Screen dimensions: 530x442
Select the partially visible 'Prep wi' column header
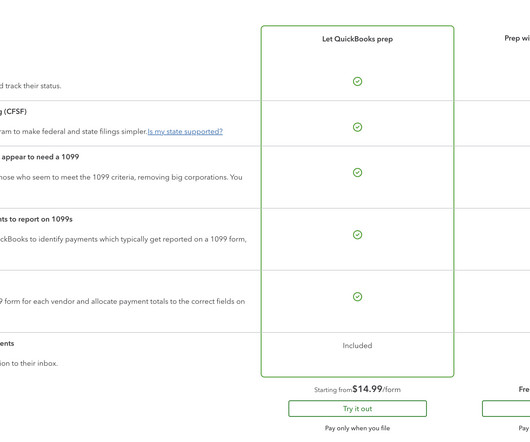517,38
